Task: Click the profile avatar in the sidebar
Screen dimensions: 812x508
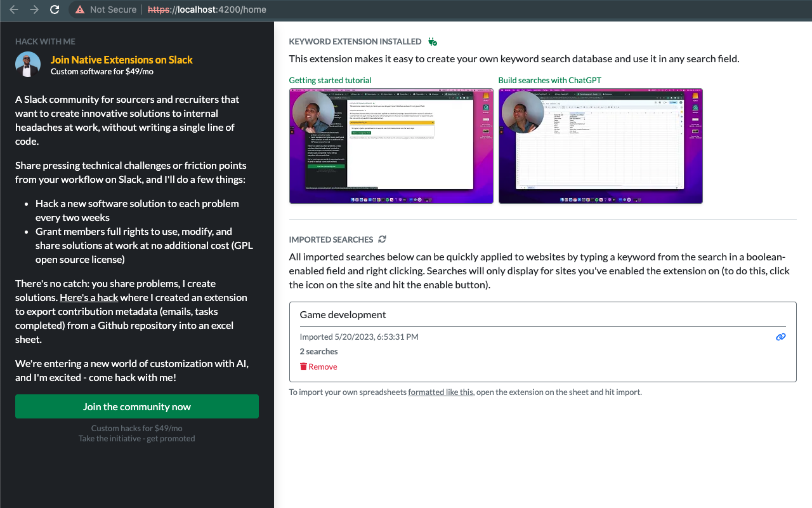Action: click(x=27, y=64)
